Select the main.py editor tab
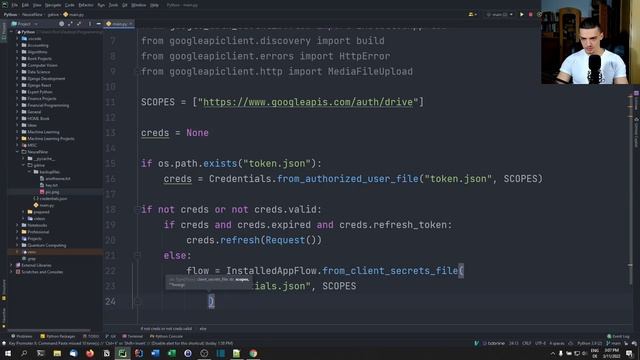 (x=119, y=24)
